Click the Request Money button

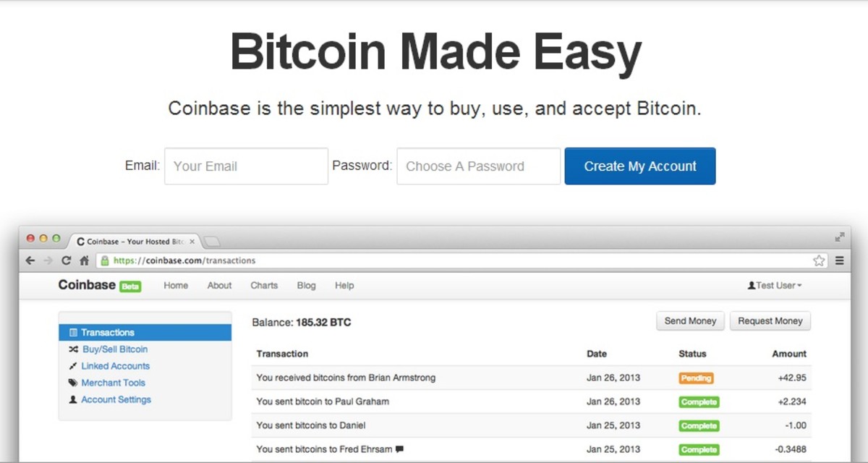click(770, 321)
